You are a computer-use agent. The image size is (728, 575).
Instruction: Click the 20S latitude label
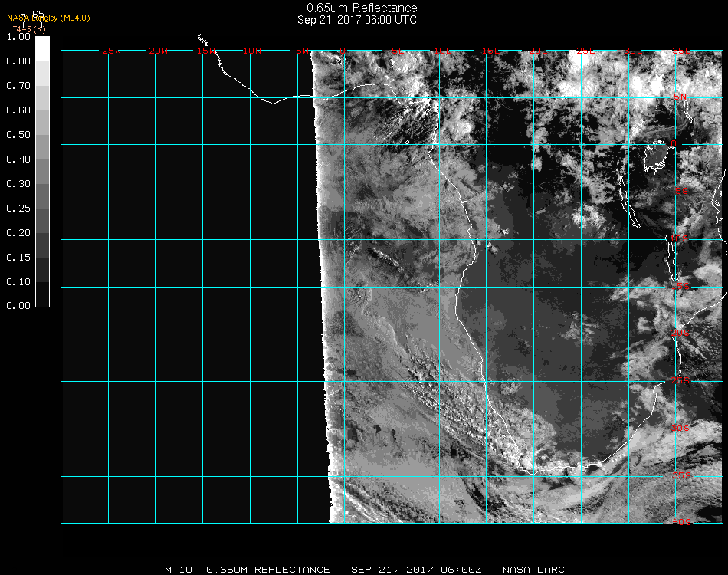coord(680,333)
